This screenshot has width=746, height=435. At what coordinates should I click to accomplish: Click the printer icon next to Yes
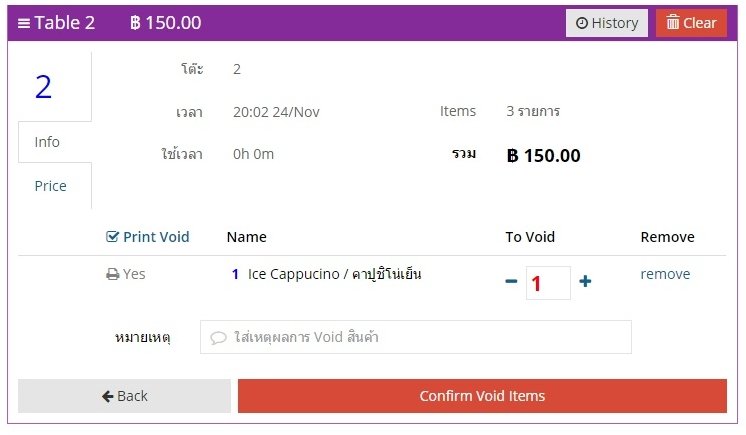(112, 274)
